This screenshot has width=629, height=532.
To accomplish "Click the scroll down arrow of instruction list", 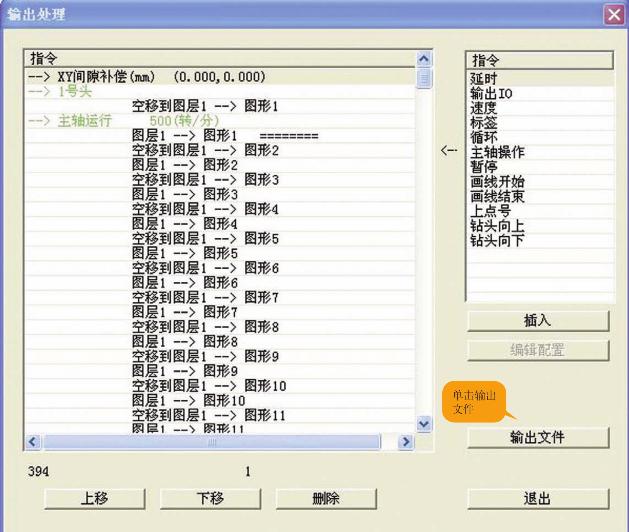I will [x=422, y=424].
